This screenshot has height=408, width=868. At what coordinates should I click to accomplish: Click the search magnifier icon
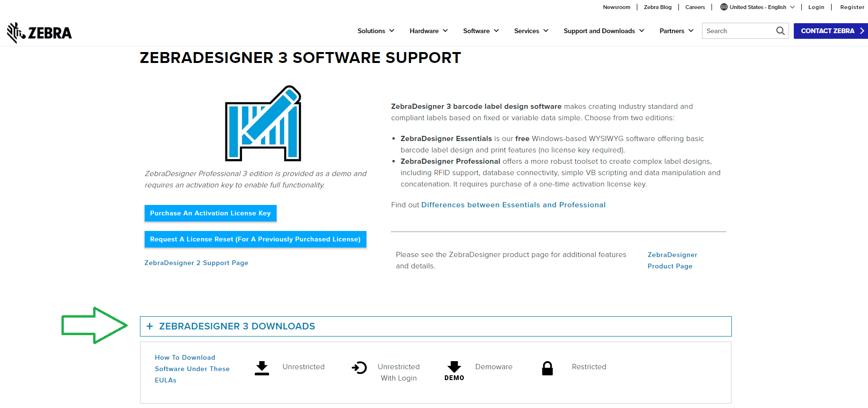point(780,31)
